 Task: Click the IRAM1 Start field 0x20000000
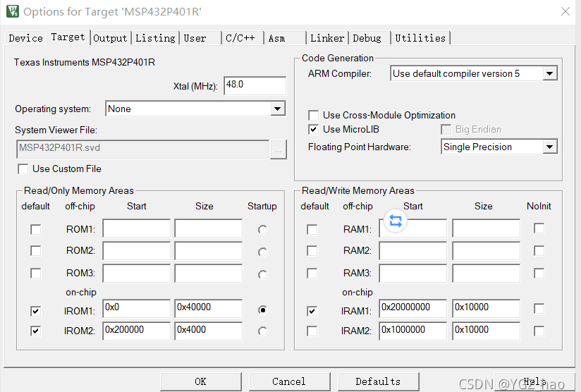(412, 309)
